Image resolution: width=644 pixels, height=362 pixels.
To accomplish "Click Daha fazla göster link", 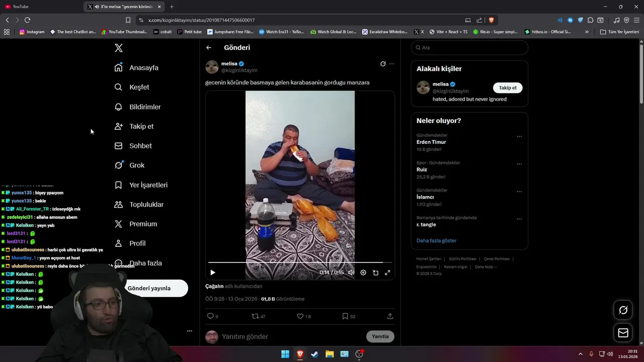I will coord(436,240).
